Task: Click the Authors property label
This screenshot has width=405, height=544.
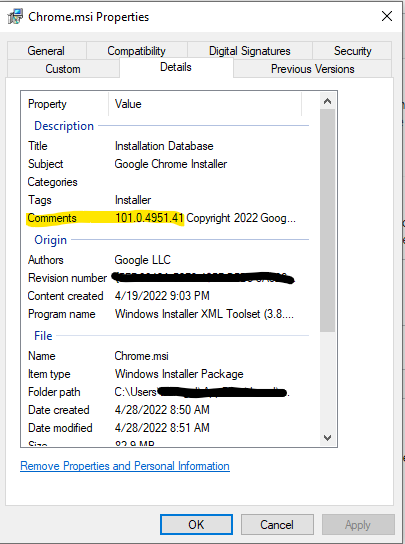Action: [45, 260]
